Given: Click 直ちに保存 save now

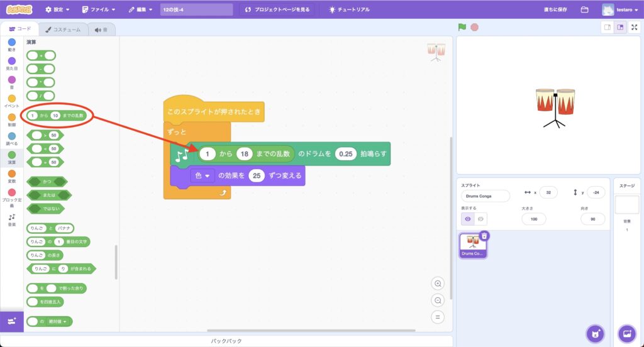Looking at the screenshot, I should click(x=555, y=9).
